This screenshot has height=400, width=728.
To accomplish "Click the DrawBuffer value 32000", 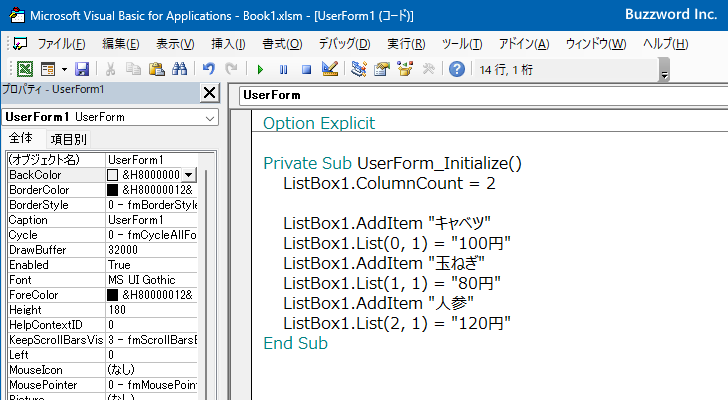I will pyautogui.click(x=123, y=250).
